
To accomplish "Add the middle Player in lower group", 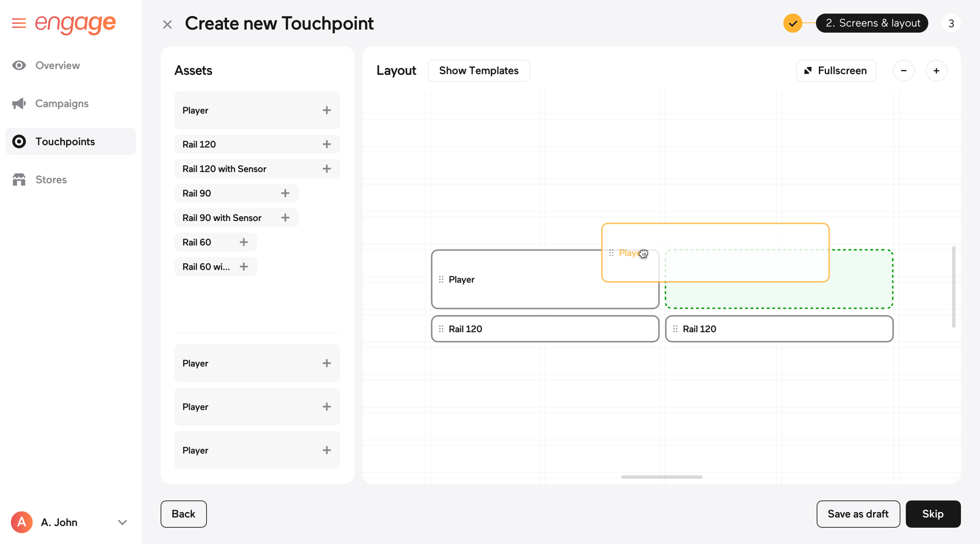I will 327,407.
